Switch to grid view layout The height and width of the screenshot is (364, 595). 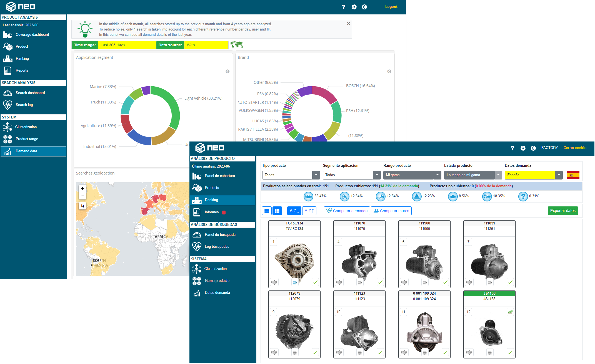coord(277,211)
